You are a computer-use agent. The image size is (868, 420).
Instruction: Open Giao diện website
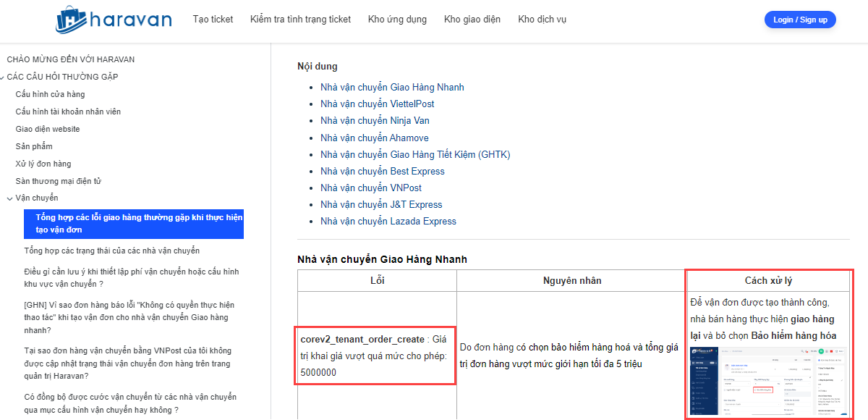click(48, 129)
